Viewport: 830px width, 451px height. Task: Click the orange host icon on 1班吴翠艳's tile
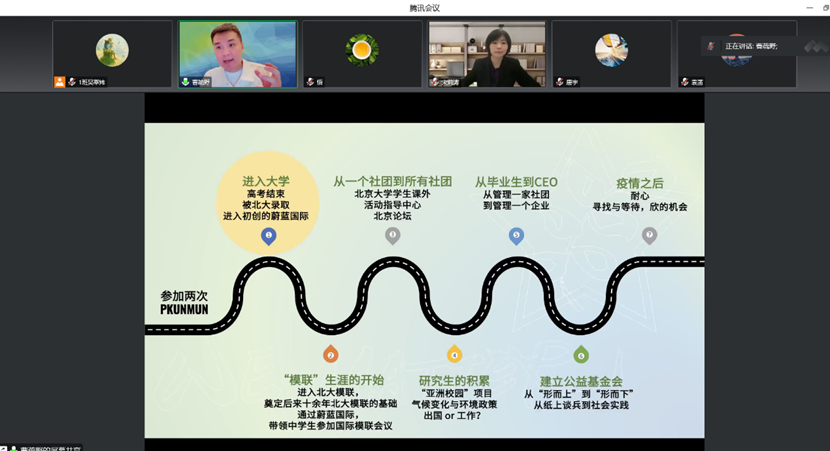coord(60,82)
